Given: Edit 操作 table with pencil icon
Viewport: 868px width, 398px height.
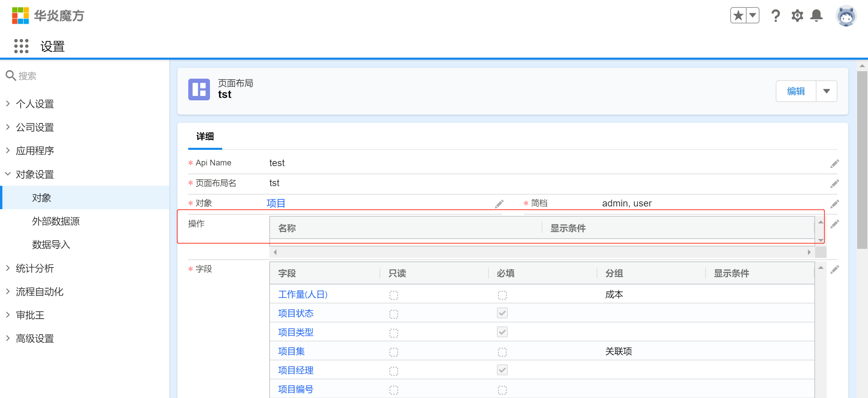Looking at the screenshot, I should coord(834,224).
